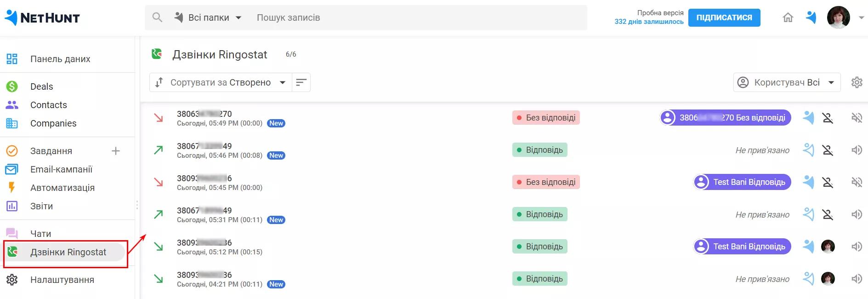Open linked record 'Test Bani Відповідь' on 05:45 call
This screenshot has width=868, height=299.
coord(742,182)
